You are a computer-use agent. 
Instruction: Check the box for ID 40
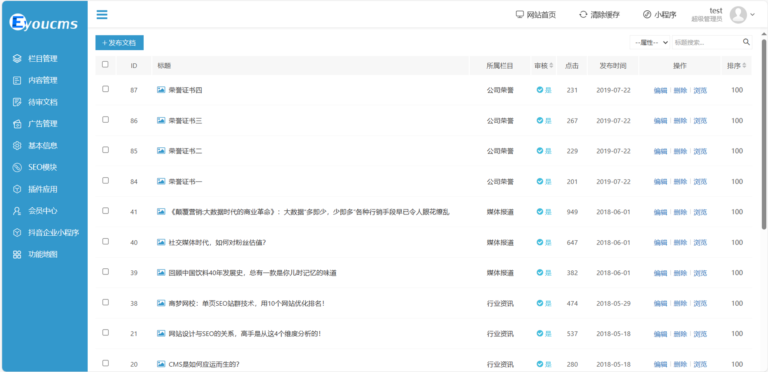click(x=105, y=241)
